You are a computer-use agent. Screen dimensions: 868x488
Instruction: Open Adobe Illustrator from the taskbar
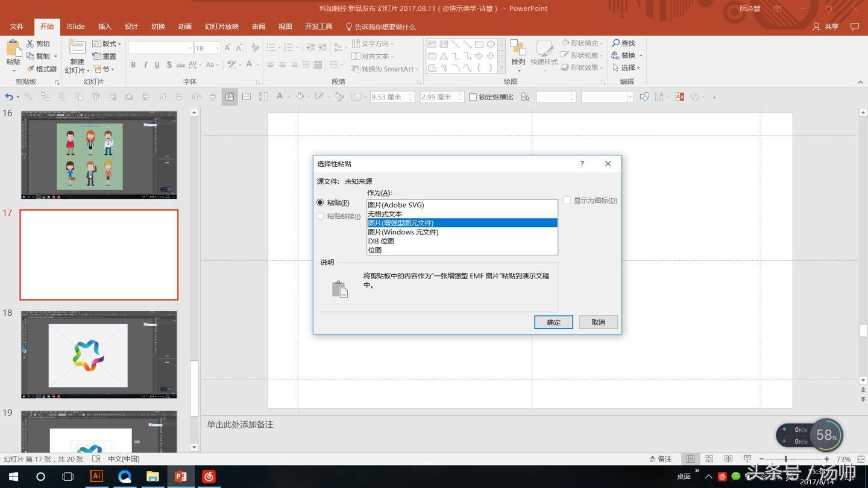tap(96, 477)
